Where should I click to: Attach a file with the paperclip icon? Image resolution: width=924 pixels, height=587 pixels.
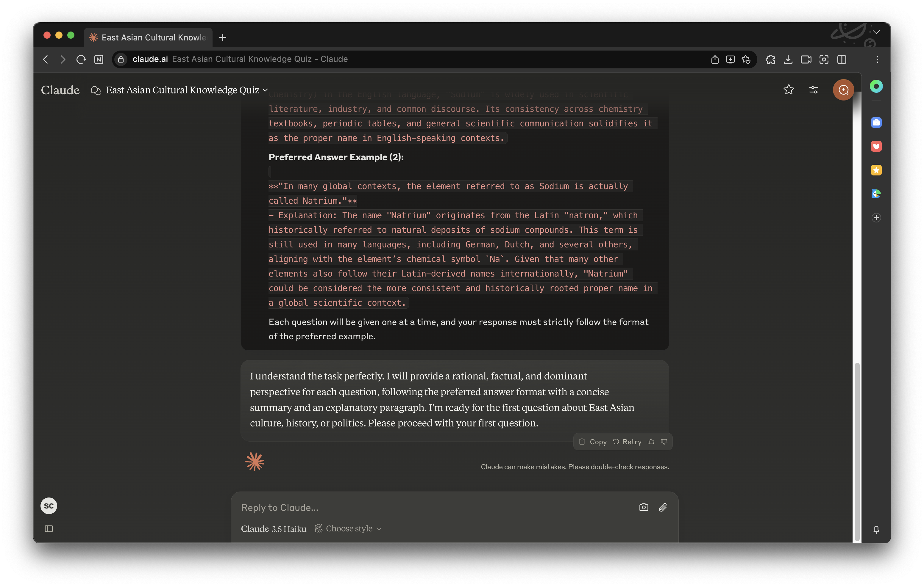click(663, 507)
